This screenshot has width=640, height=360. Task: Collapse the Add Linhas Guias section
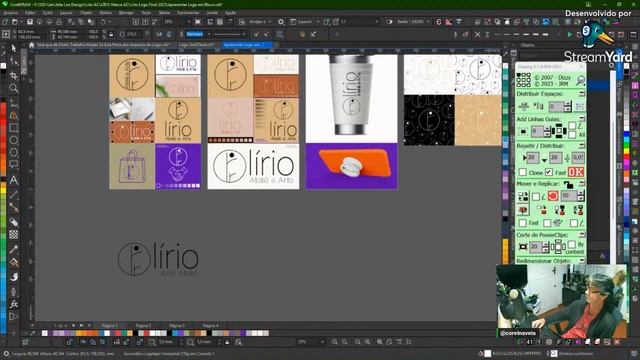pyautogui.click(x=582, y=119)
